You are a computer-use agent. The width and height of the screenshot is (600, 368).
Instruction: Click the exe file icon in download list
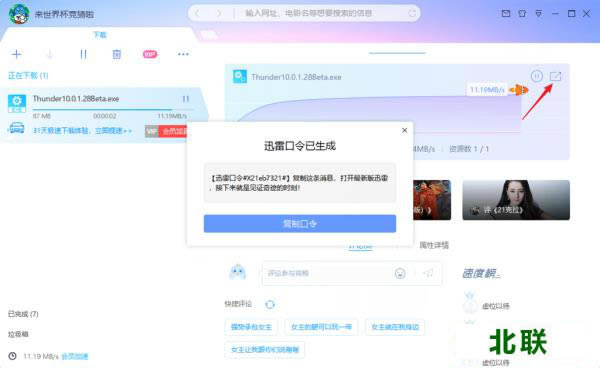(x=17, y=103)
